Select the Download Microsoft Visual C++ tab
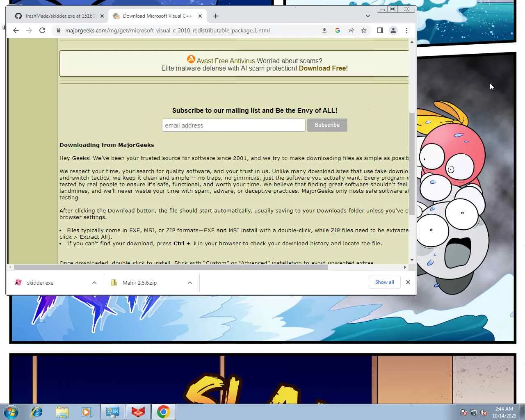525x420 pixels. point(157,16)
